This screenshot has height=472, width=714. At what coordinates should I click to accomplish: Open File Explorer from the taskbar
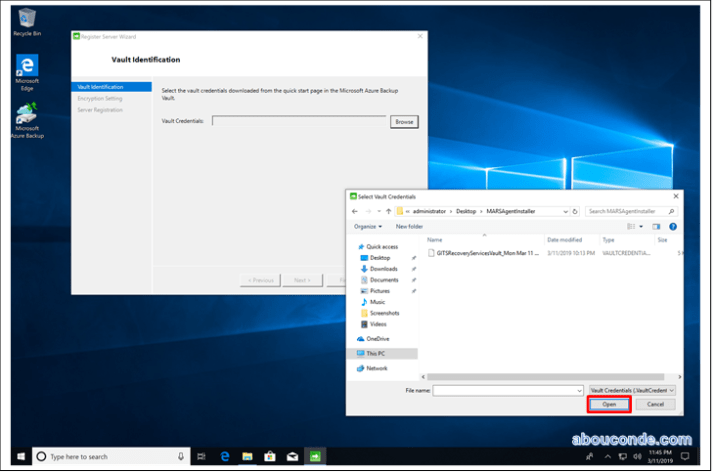(246, 456)
